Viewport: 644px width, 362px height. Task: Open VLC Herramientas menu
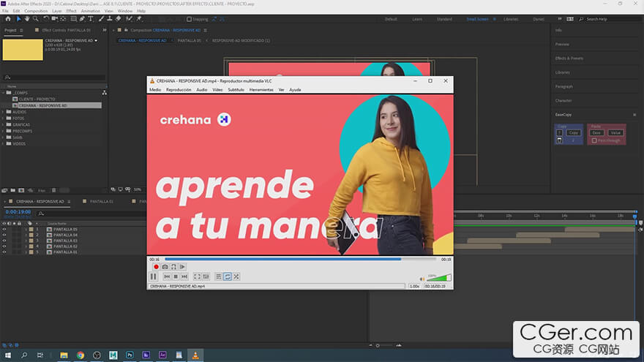tap(261, 89)
